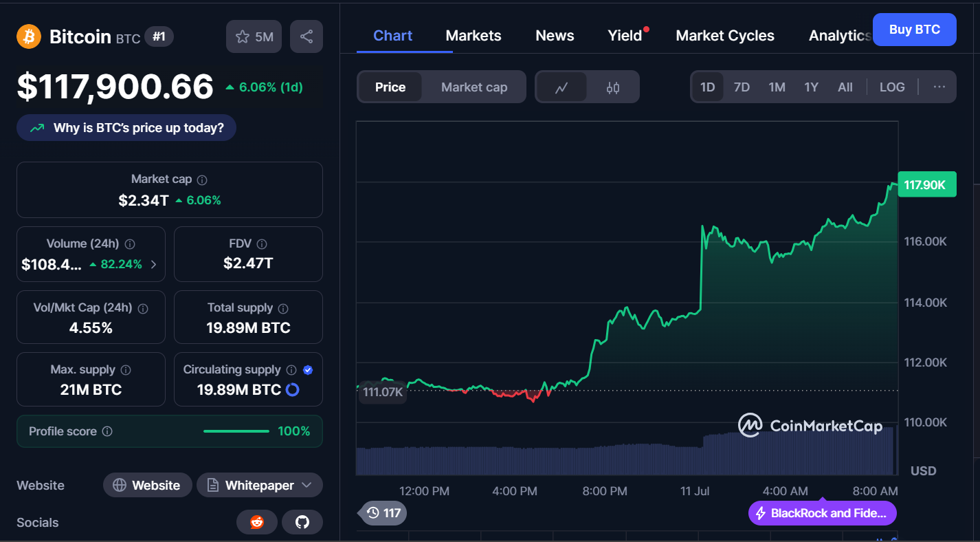Click the Market cap info icon
Screen dimensions: 980x542
coord(202,180)
